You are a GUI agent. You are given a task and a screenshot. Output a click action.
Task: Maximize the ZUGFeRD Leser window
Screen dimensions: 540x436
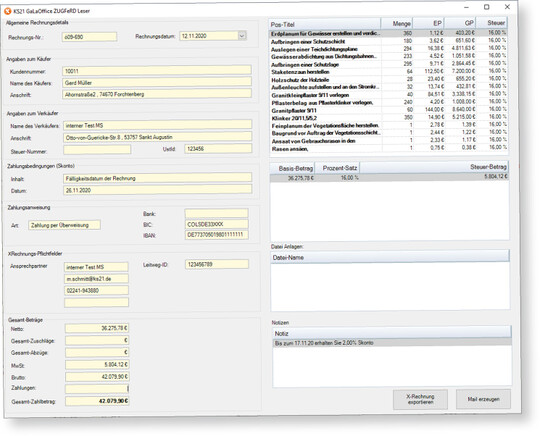pos(487,7)
